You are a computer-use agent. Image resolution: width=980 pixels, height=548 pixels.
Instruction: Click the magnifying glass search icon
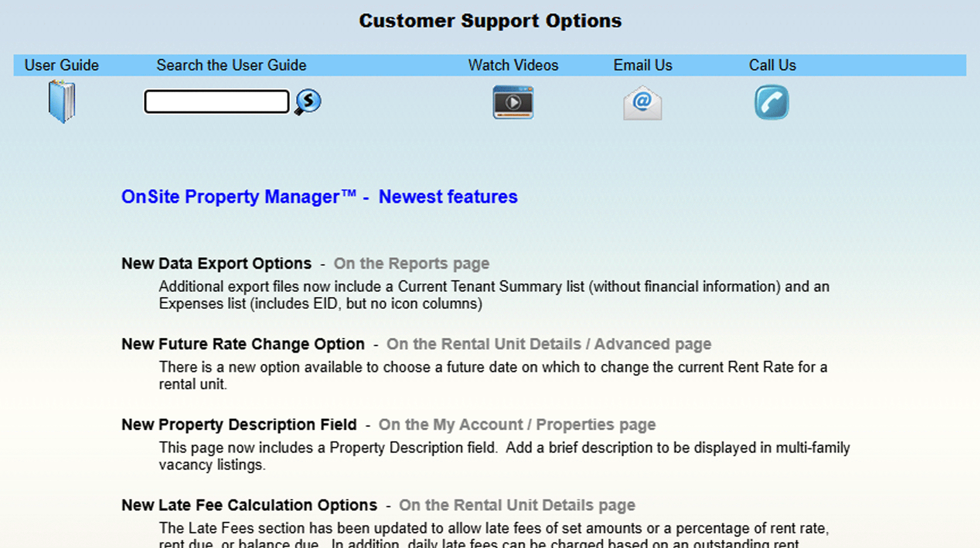click(x=308, y=102)
